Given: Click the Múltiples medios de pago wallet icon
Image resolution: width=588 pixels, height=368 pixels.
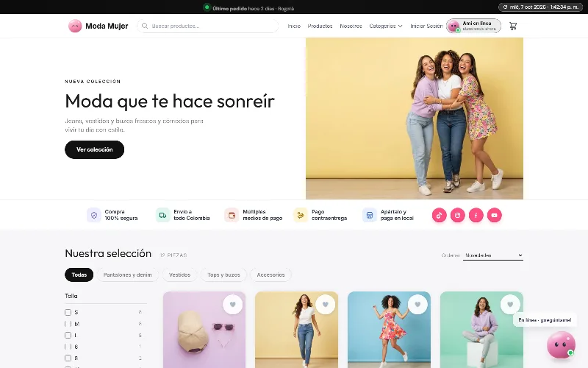Looking at the screenshot, I should [x=232, y=215].
